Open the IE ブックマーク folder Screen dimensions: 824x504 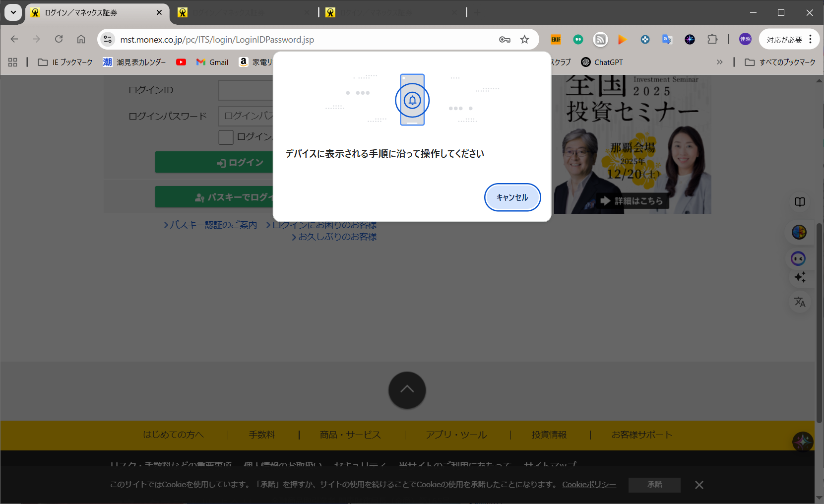pos(65,62)
